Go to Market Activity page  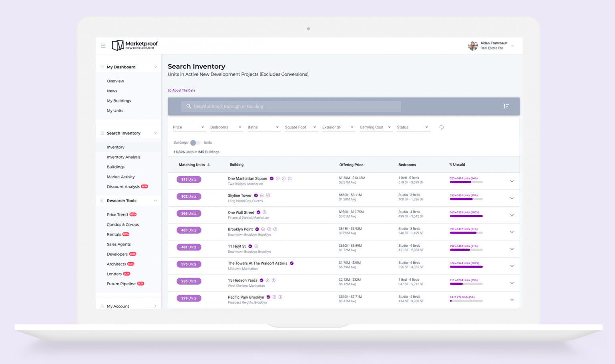tap(121, 177)
